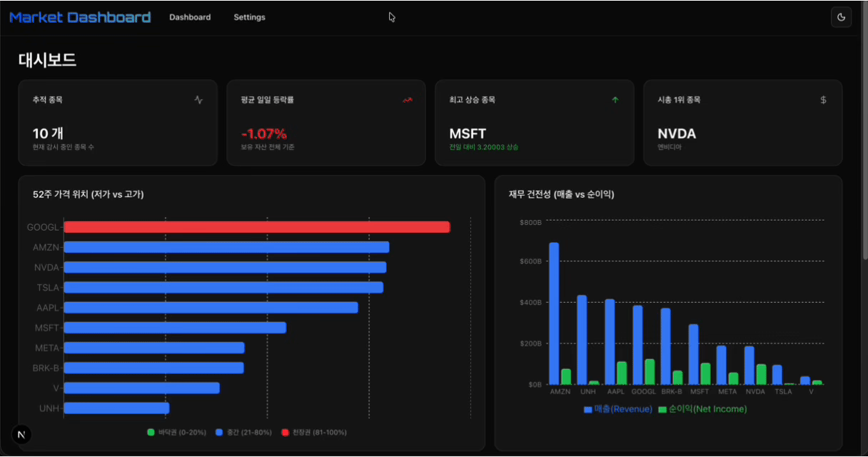Toggle the 매출(Revenue) legend item
The height and width of the screenshot is (457, 868).
[x=618, y=409]
